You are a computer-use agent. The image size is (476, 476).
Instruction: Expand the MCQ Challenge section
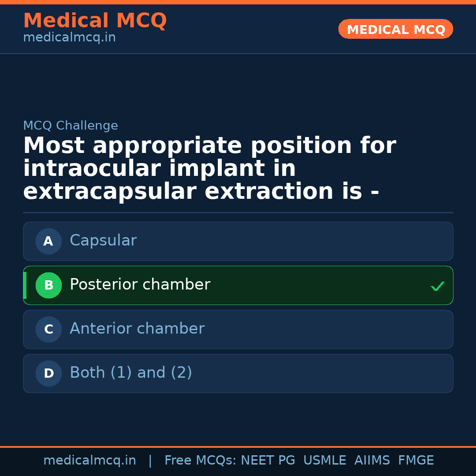[x=71, y=126]
